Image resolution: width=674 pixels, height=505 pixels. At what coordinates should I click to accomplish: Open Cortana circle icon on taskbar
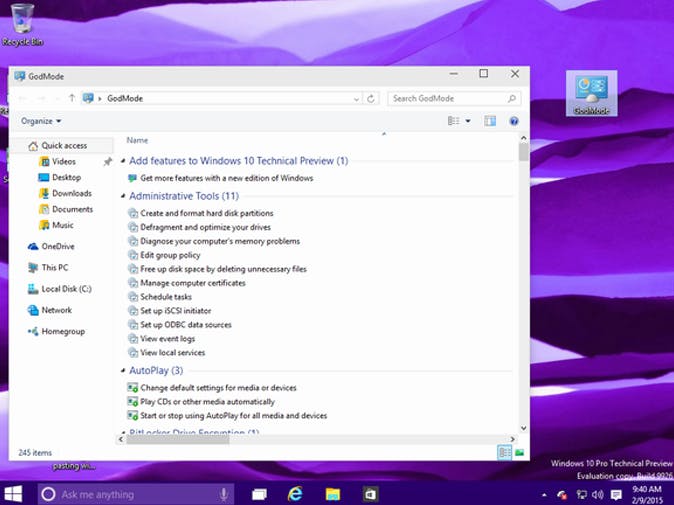48,494
